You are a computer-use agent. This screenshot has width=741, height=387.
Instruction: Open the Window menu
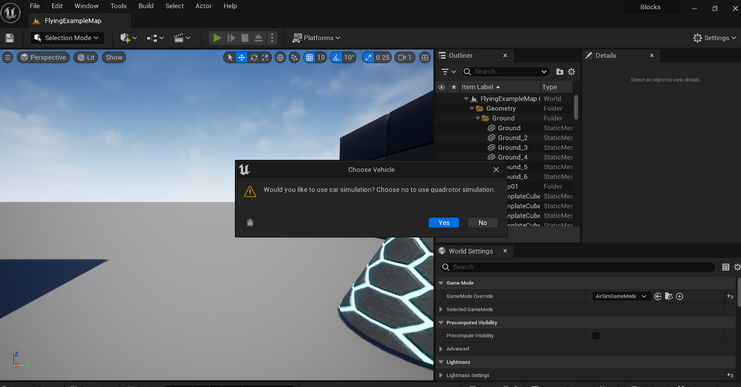pyautogui.click(x=86, y=6)
